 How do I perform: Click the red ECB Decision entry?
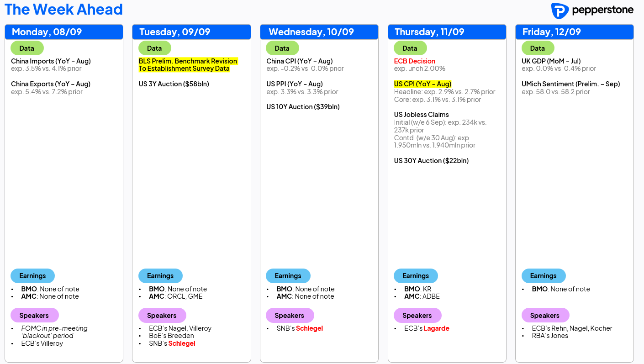(415, 61)
